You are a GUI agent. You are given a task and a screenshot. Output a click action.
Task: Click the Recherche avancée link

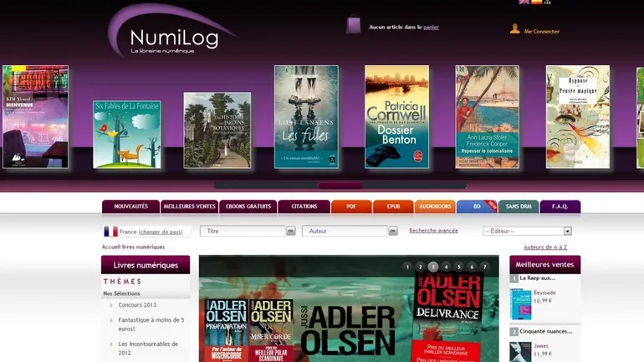[x=433, y=231]
